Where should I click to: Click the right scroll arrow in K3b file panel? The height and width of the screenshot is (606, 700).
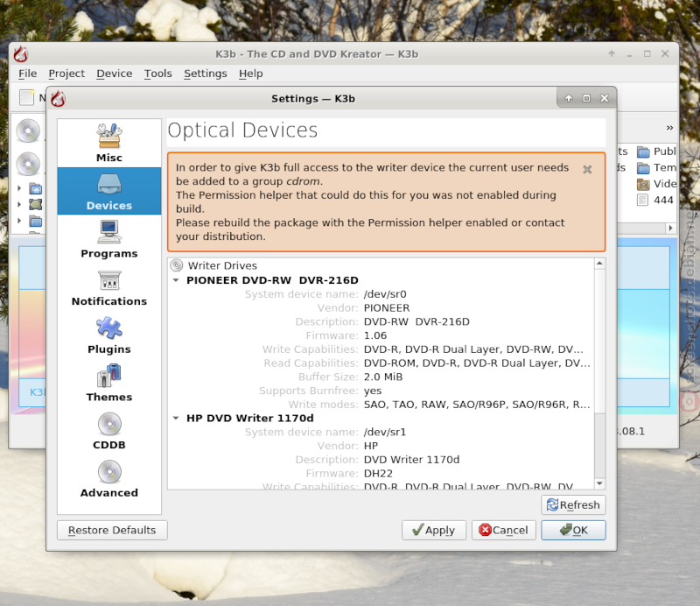pos(670,229)
